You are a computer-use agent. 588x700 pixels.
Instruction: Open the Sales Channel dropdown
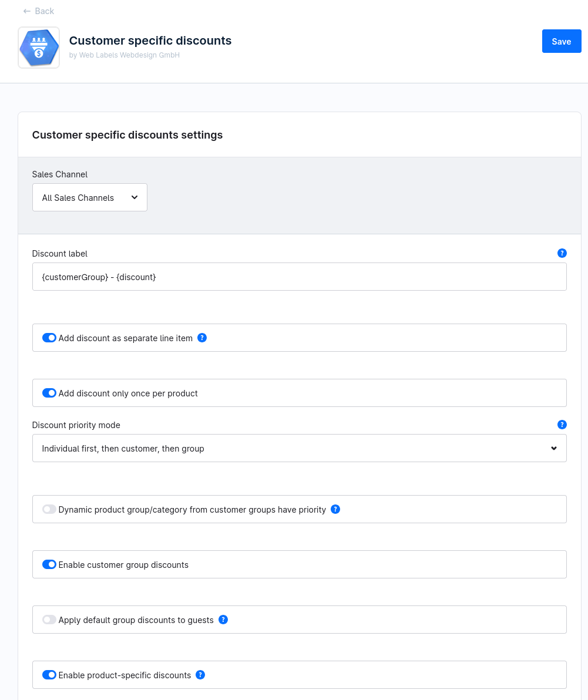90,198
